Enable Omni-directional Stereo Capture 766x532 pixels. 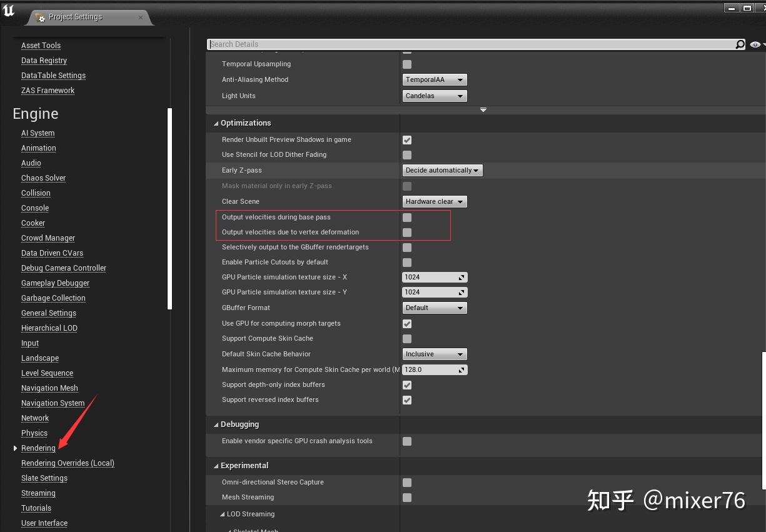pyautogui.click(x=407, y=483)
